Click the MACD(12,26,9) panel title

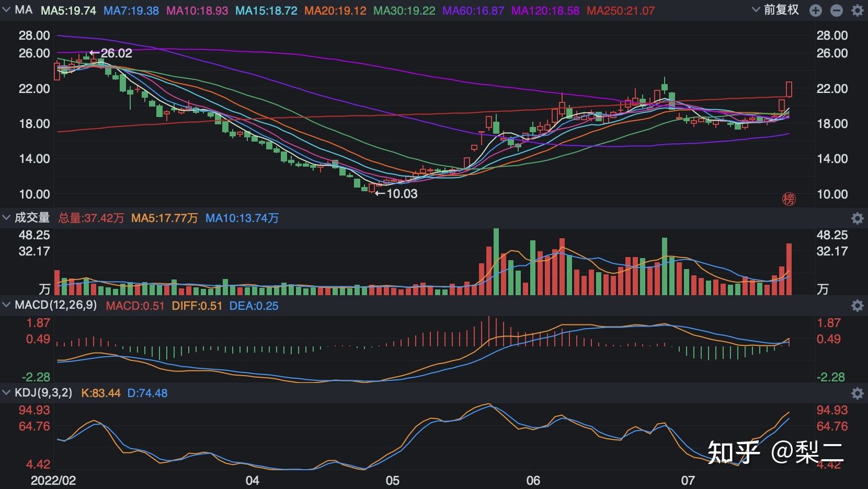(x=55, y=305)
